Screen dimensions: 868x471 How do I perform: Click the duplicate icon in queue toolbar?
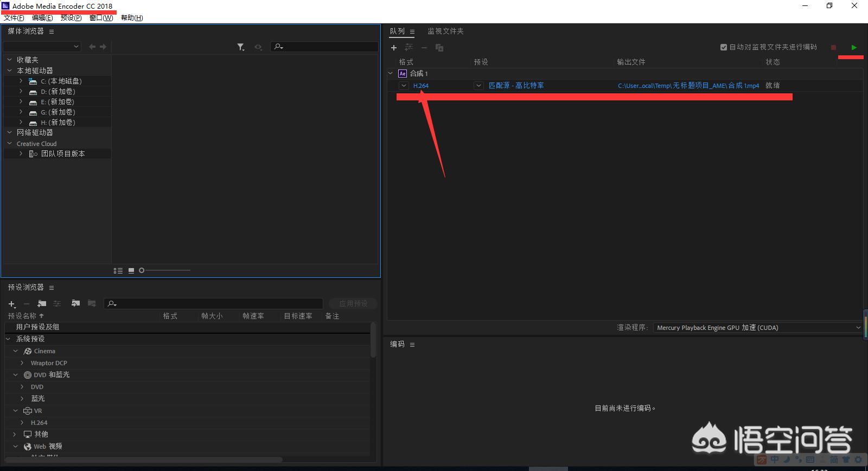439,48
